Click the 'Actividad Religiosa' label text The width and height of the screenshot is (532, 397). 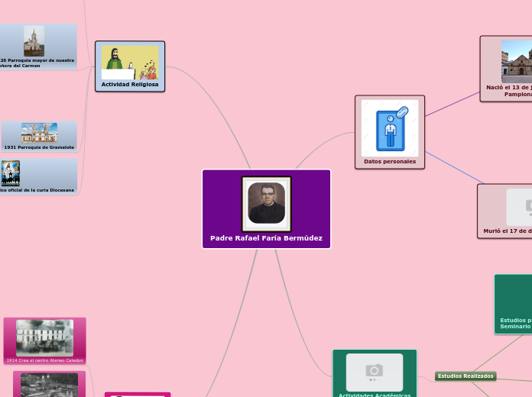(130, 84)
